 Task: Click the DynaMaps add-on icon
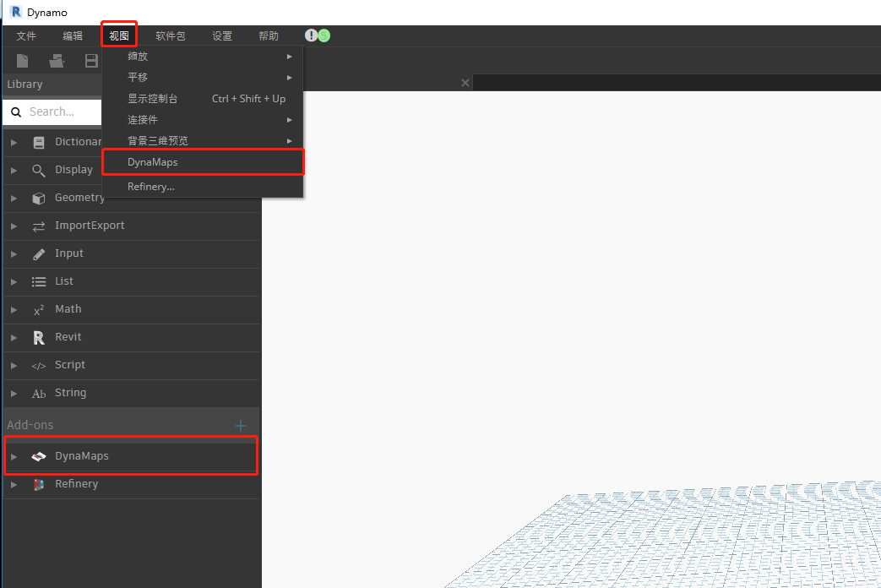(x=39, y=456)
